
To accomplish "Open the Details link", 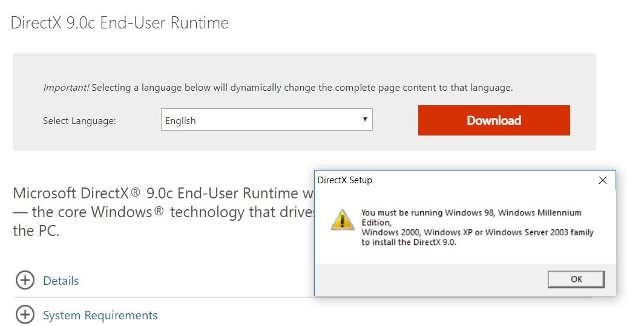I will 61,281.
